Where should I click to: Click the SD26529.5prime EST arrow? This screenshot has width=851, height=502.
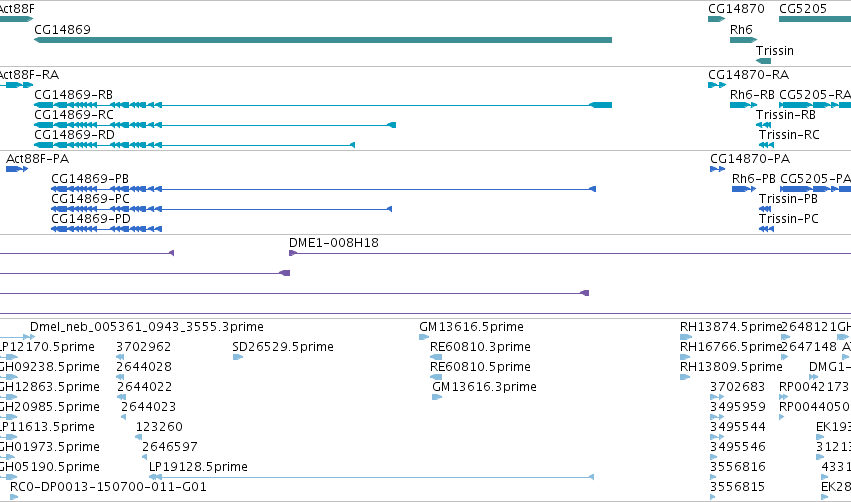pos(237,357)
